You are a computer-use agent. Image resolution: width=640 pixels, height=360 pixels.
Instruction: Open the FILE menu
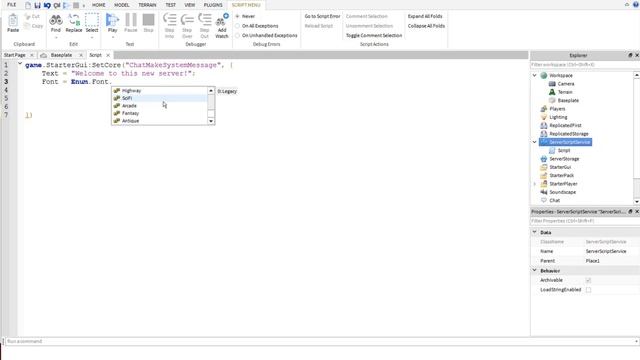point(11,5)
